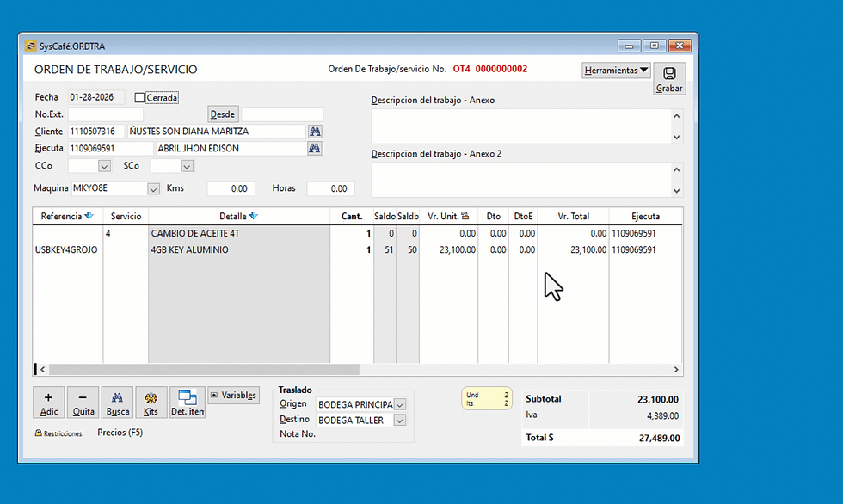
Task: Open the SCo dropdown
Action: [x=187, y=166]
